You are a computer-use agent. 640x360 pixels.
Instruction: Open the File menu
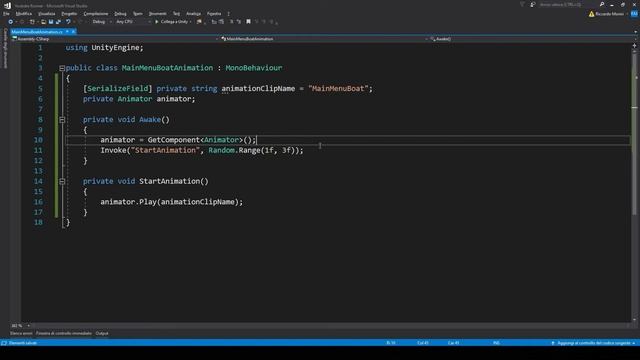tap(6, 14)
